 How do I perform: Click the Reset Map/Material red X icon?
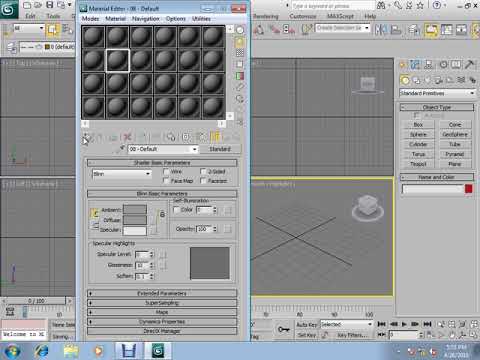127,137
